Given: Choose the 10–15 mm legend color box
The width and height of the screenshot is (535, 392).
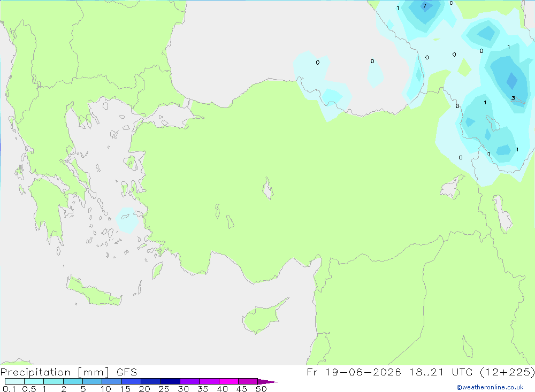Looking at the screenshot, I should (x=112, y=381).
